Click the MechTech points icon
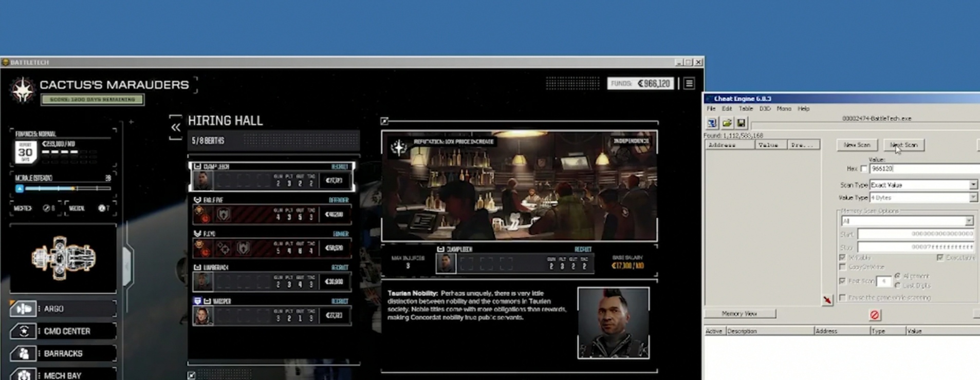This screenshot has height=380, width=980. 46,208
